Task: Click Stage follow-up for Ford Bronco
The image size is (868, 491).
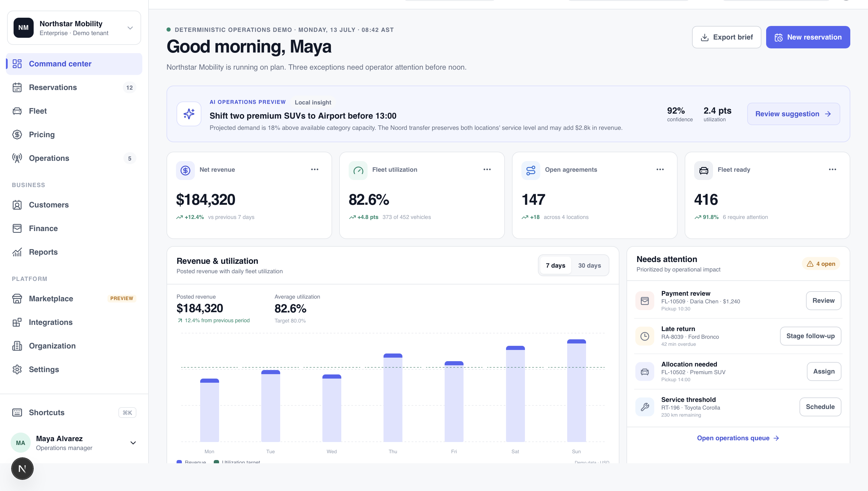Action: coord(810,336)
